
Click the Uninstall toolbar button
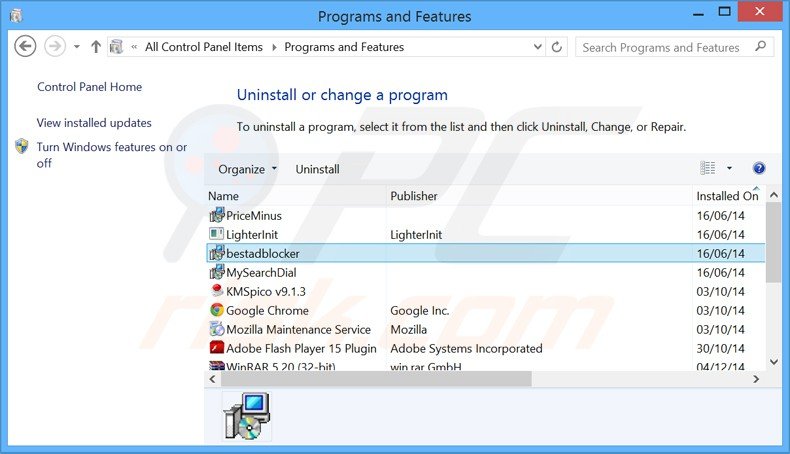point(317,169)
